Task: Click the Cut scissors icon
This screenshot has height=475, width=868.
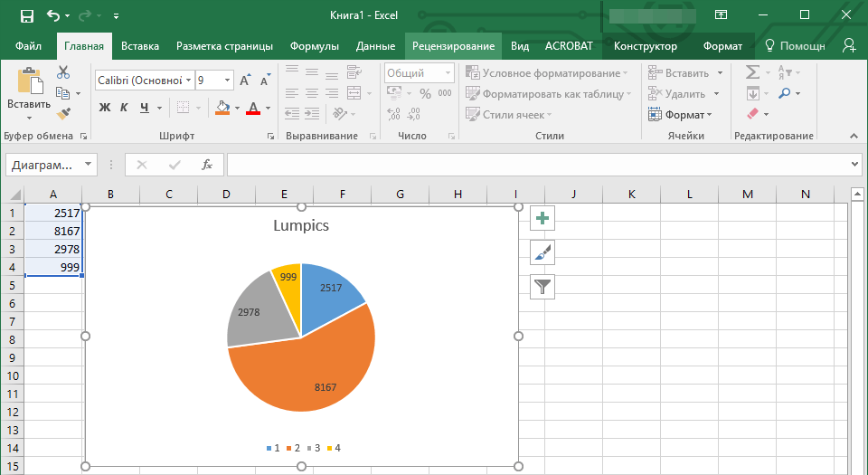Action: 63,72
